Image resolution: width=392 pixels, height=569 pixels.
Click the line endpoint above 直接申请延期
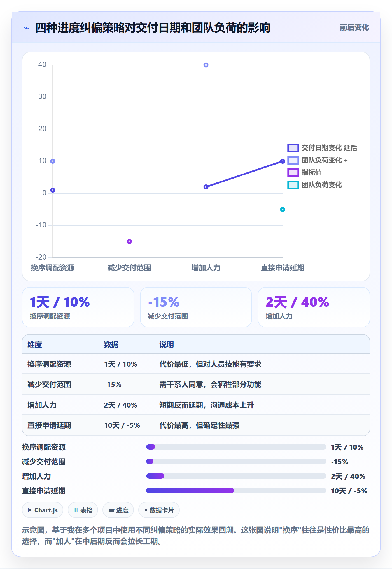pos(283,161)
